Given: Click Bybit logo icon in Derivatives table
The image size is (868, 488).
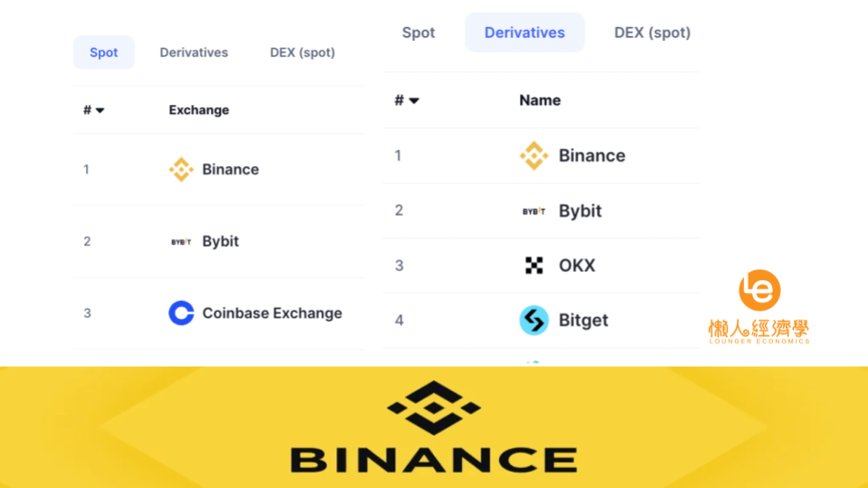Looking at the screenshot, I should coord(533,211).
